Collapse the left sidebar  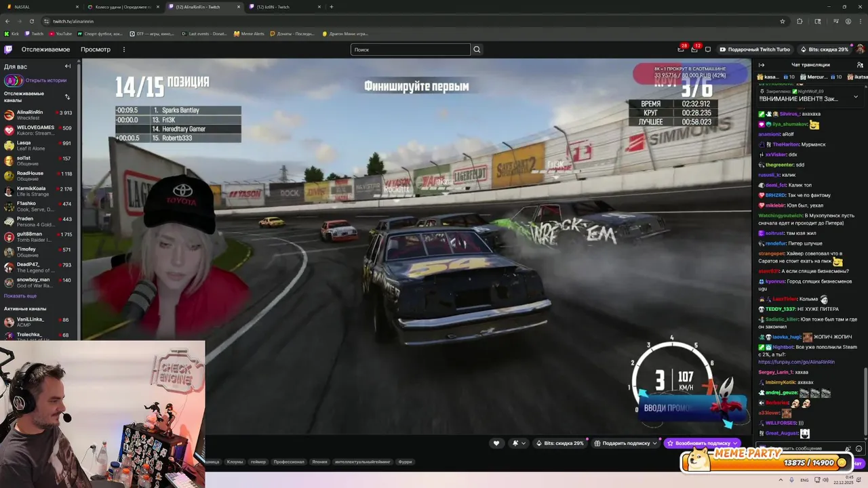click(x=68, y=66)
